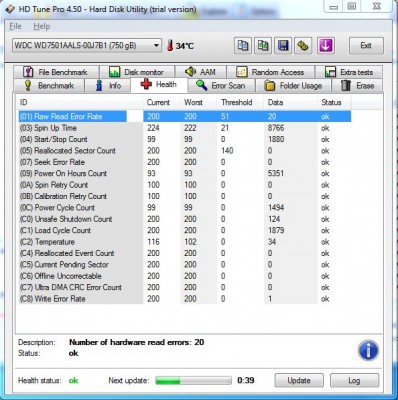Click the Data column header
This screenshot has height=400, width=398.
[x=291, y=102]
